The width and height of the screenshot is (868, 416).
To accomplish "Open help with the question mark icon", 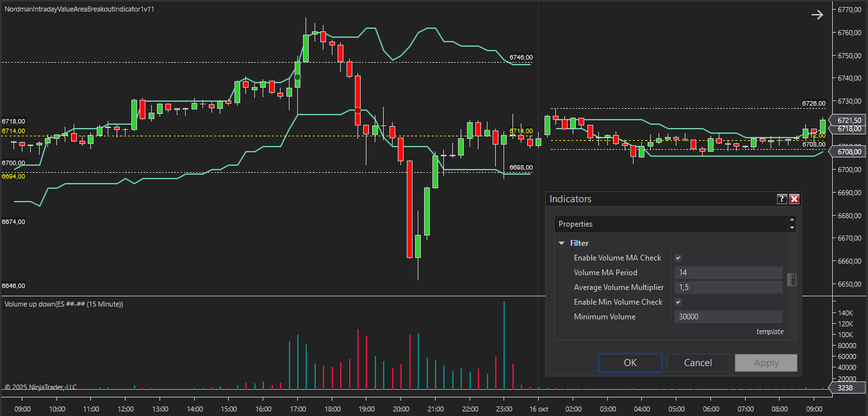I will click(782, 199).
